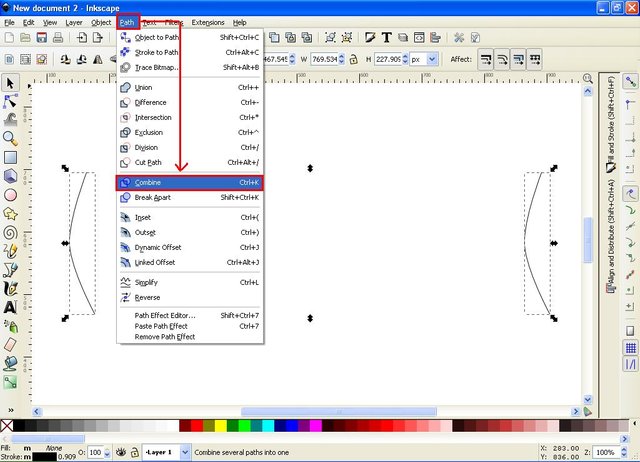Select the Connector tool
Viewport: 640px width, 462px height.
[10, 382]
